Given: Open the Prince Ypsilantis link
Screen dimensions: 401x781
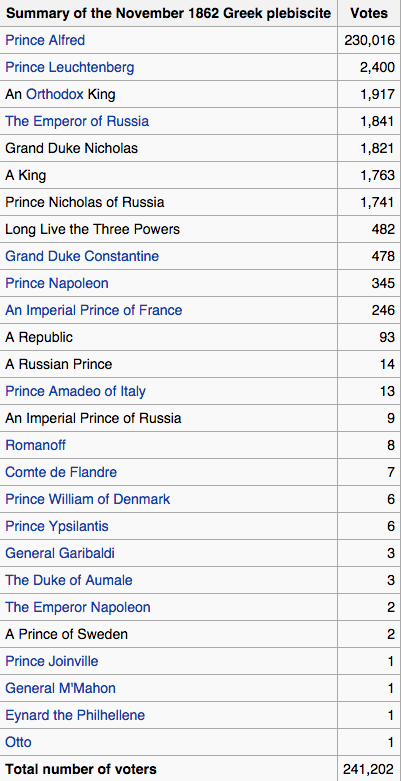Looking at the screenshot, I should (56, 526).
